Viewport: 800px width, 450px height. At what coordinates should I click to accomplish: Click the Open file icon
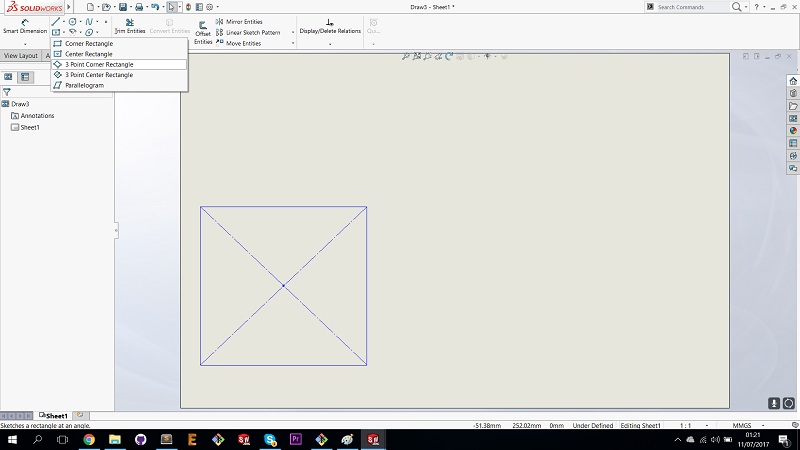(106, 7)
